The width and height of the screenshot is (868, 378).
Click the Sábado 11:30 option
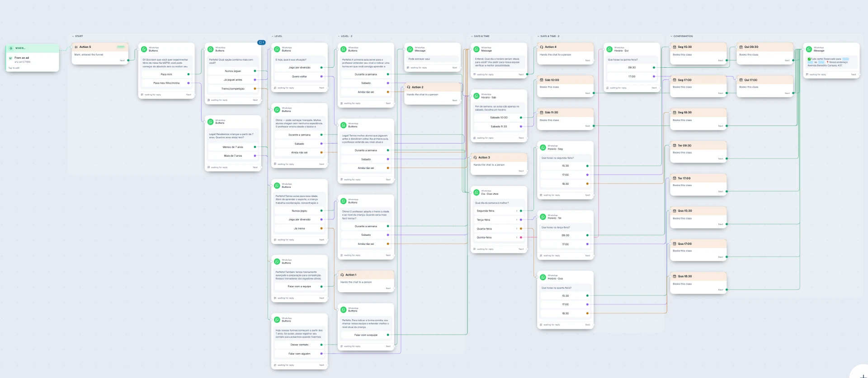pos(499,126)
